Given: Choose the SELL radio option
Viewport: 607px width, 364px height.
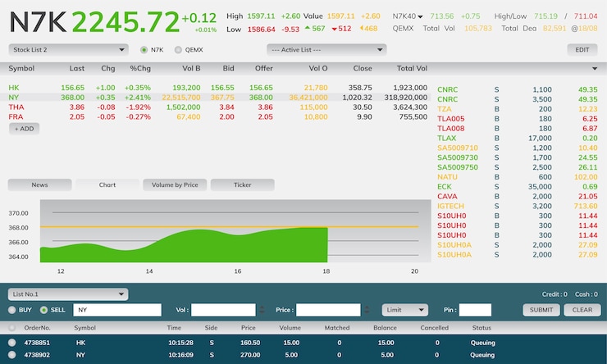Looking at the screenshot, I should (43, 310).
